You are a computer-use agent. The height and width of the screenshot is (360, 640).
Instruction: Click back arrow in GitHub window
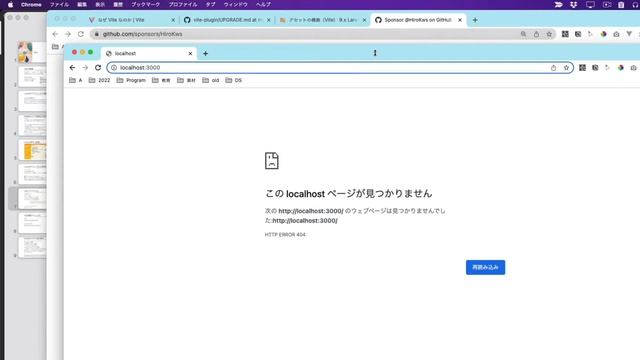pos(55,34)
